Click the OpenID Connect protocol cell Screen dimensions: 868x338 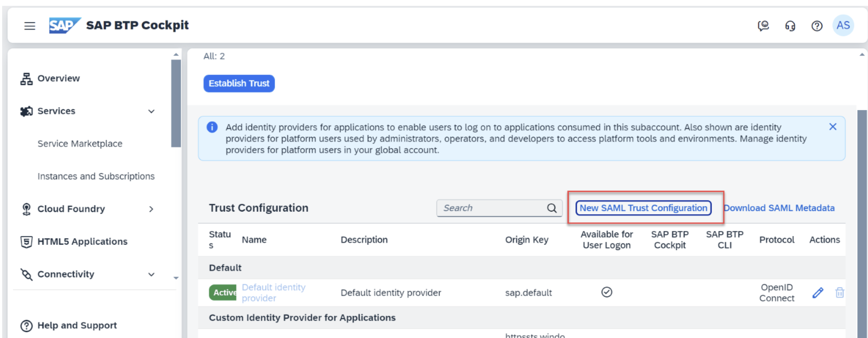[x=777, y=293]
